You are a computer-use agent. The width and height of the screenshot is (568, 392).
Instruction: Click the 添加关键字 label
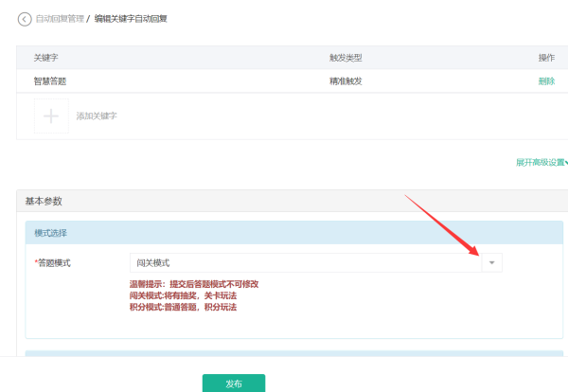(x=97, y=116)
